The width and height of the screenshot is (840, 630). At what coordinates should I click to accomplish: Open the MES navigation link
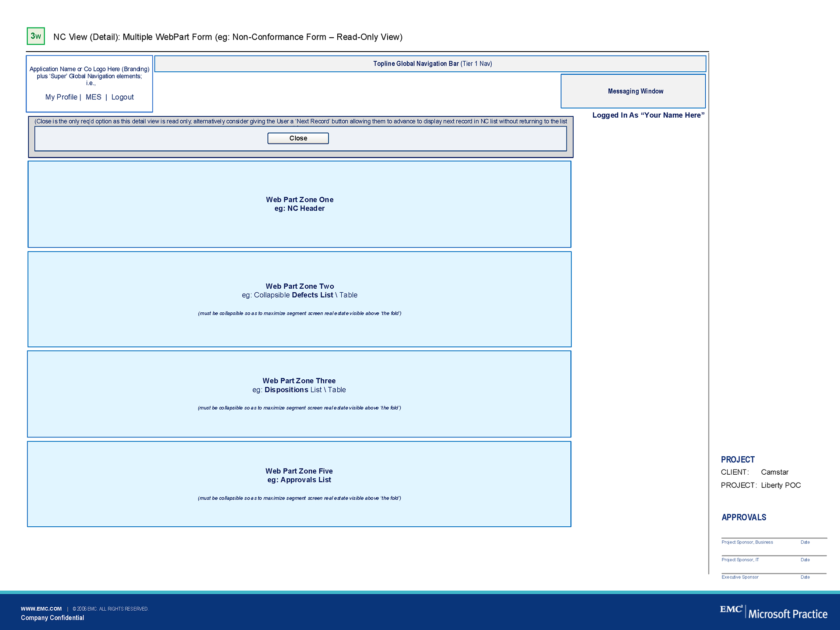93,97
